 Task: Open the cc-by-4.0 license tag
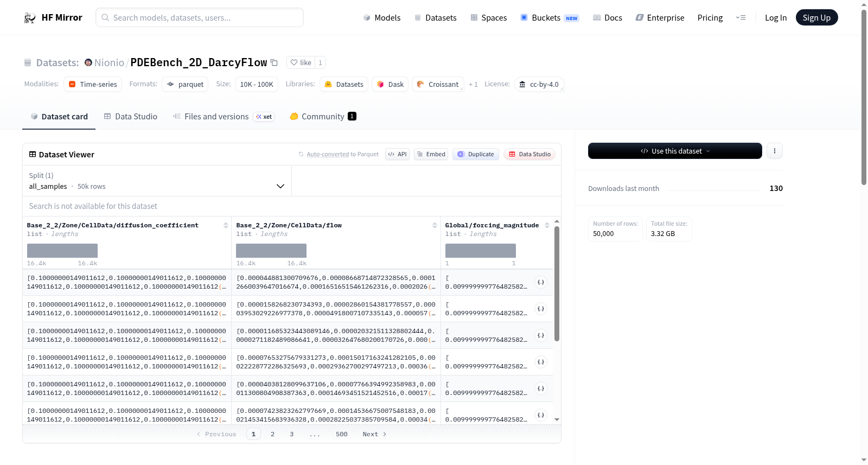(539, 84)
